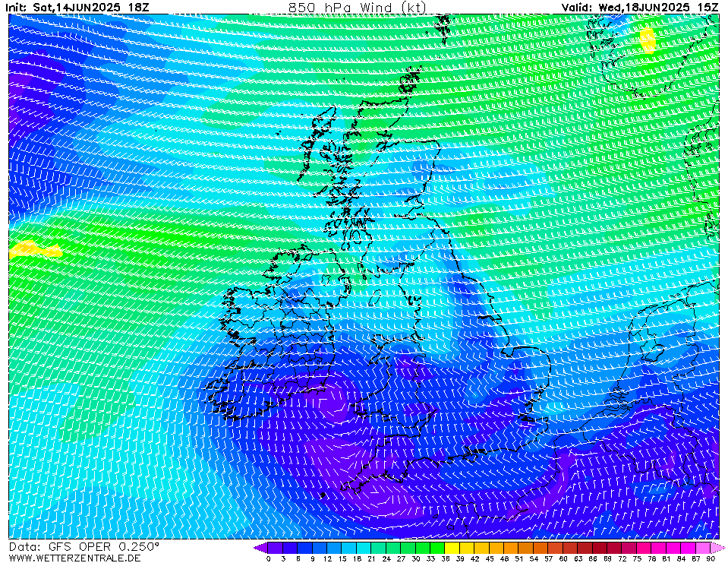Select the light blue 12–15 kt legend swatch

pyautogui.click(x=334, y=548)
